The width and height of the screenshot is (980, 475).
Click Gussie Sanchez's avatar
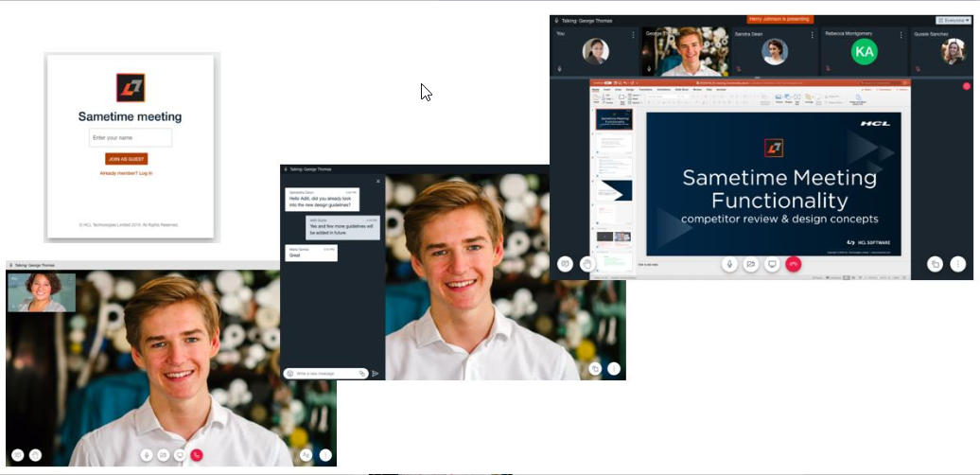[954, 52]
